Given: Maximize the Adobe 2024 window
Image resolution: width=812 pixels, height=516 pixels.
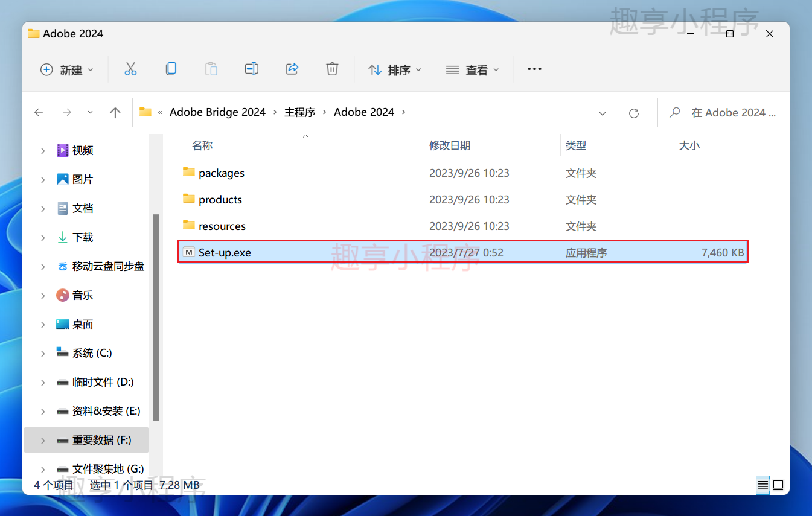Looking at the screenshot, I should (730, 34).
